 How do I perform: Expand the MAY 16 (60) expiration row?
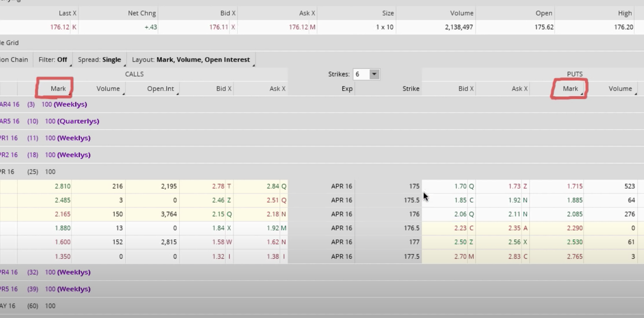pyautogui.click(x=322, y=306)
